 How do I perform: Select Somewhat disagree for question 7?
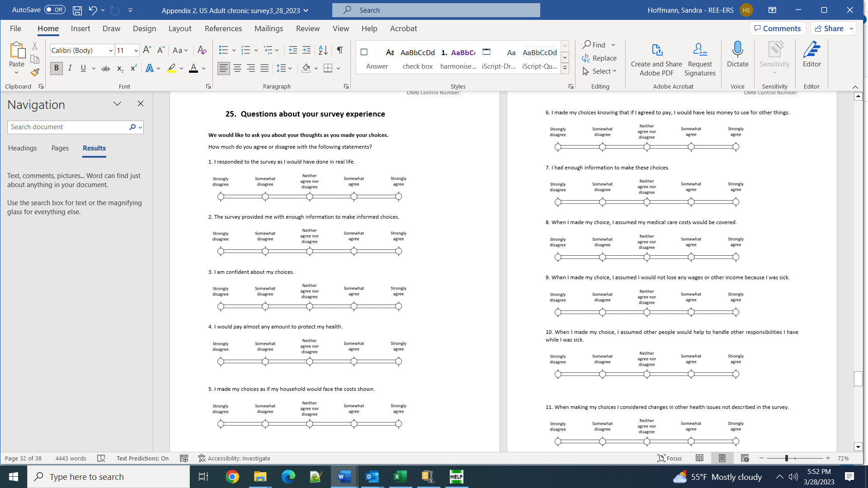[602, 202]
